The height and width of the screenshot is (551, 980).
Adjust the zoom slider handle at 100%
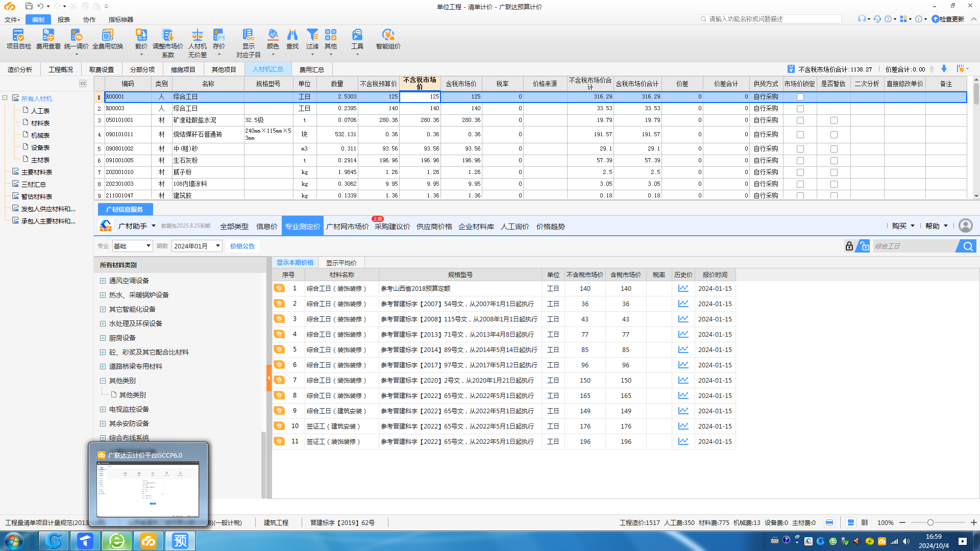tap(930, 522)
